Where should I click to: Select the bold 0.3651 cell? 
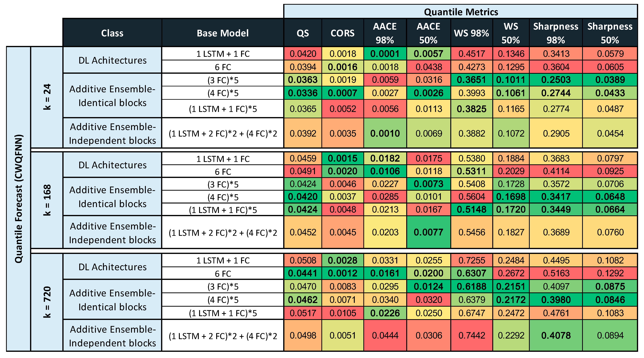[x=471, y=80]
